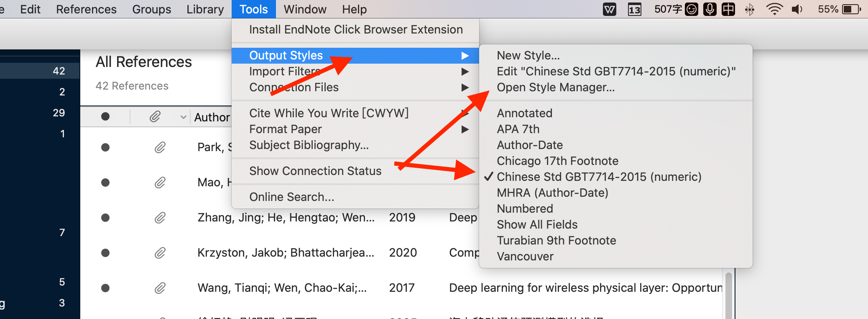Click paperclip icon in the Wang, Tianqi row

click(160, 288)
